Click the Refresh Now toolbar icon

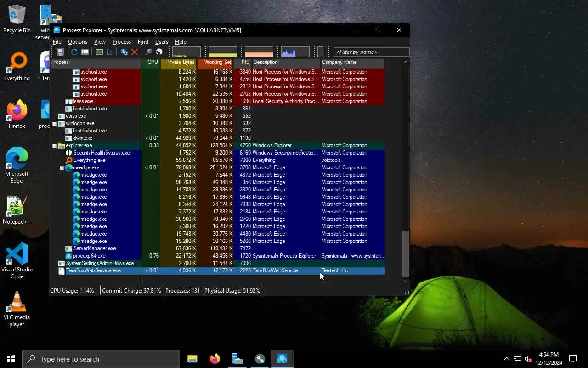click(74, 52)
